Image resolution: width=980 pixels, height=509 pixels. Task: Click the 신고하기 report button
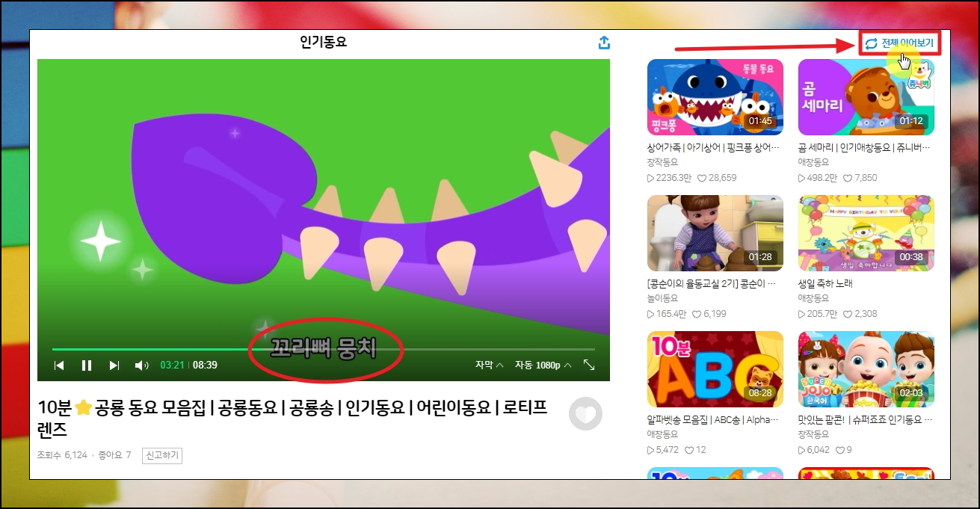pyautogui.click(x=162, y=455)
